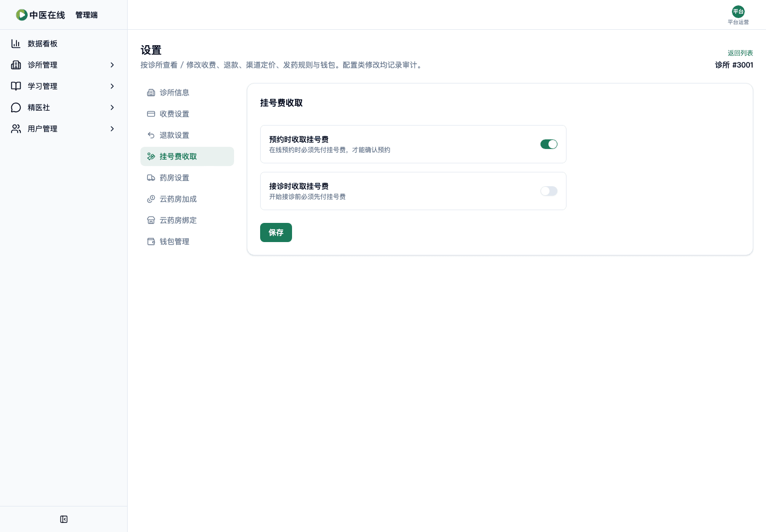Click the 挂号费收取 hand-coin icon

point(151,156)
